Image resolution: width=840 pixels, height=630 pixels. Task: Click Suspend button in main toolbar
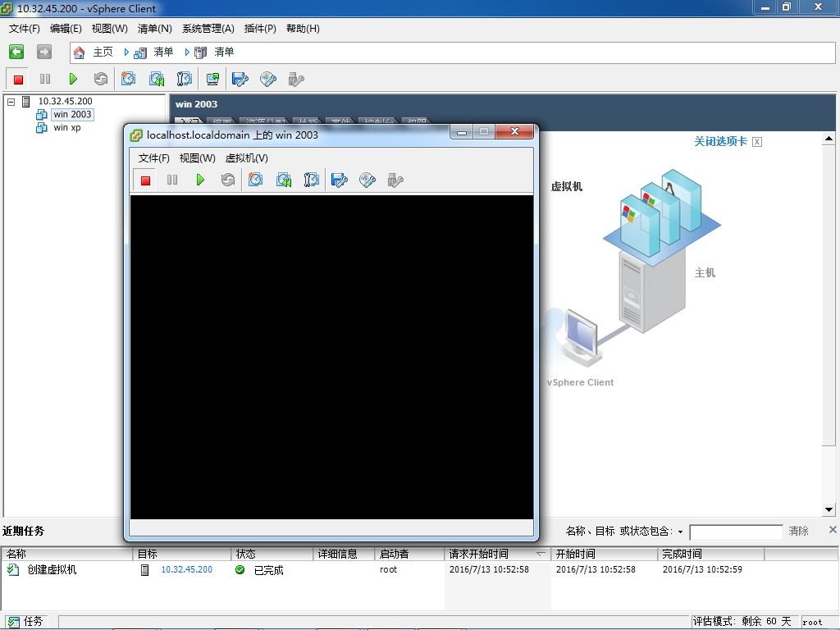45,80
